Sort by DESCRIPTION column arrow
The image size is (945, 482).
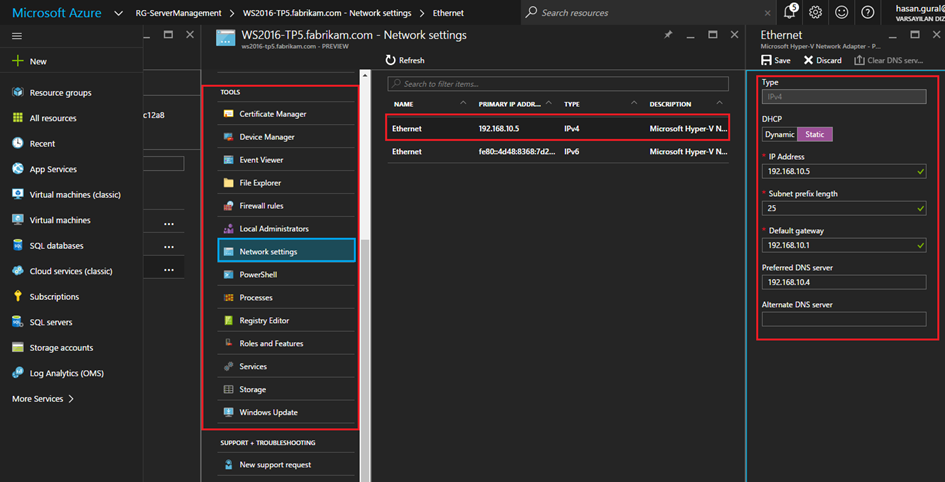(720, 103)
